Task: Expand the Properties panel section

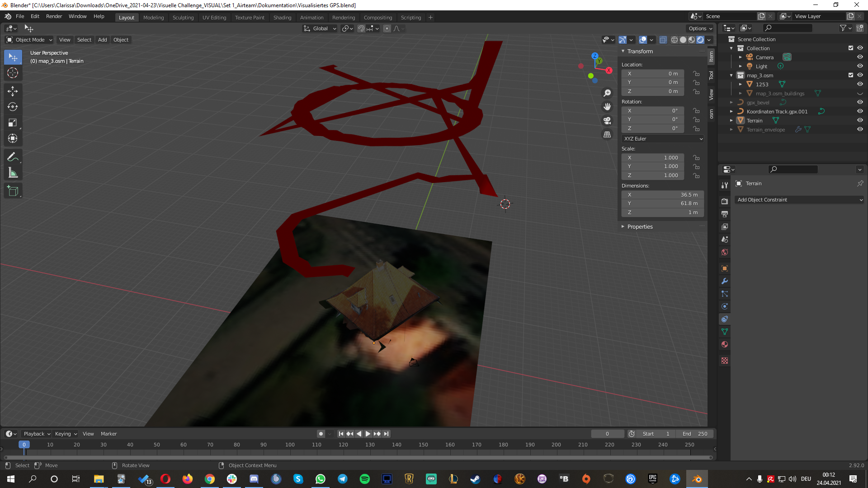Action: click(x=640, y=227)
